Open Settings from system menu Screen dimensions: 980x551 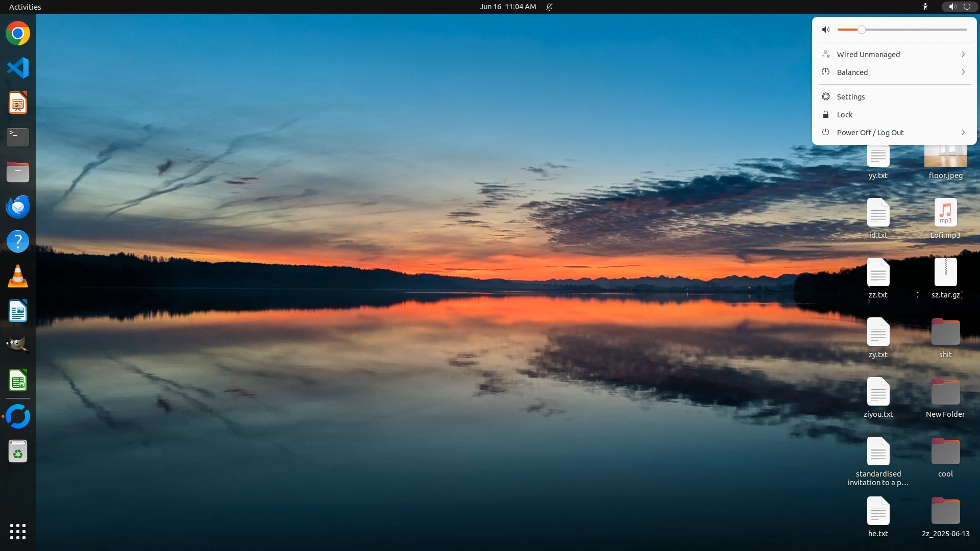[850, 97]
